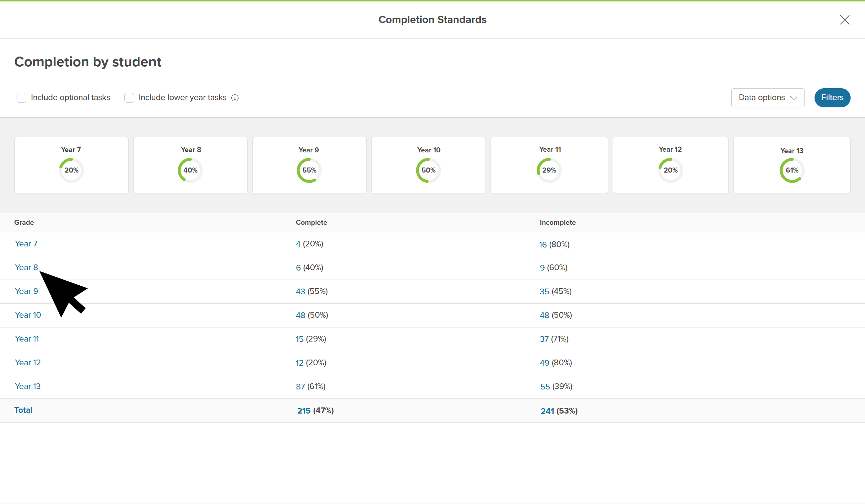
Task: Click the Year 8 40% donut chart
Action: pos(190,170)
